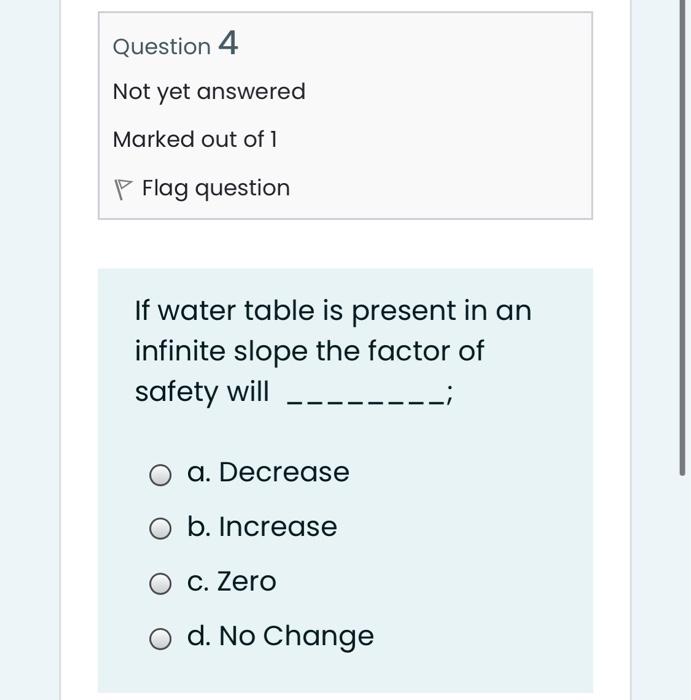
Task: Click the 'If water table is present' line
Action: point(333,311)
